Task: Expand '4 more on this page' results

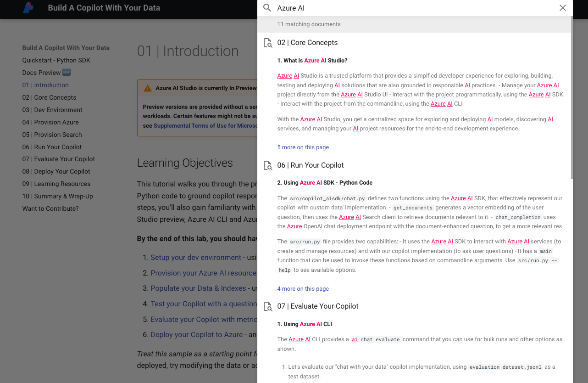Action: [x=303, y=289]
